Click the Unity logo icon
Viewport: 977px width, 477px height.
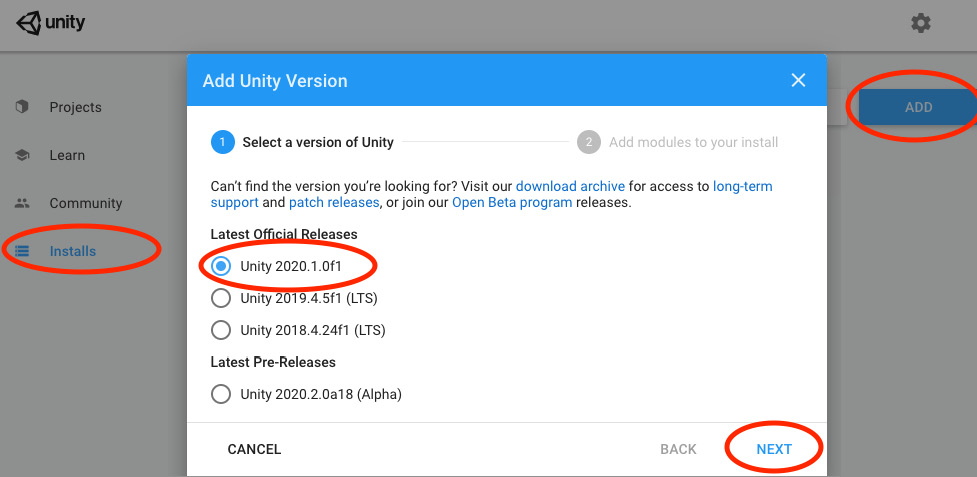pos(27,22)
